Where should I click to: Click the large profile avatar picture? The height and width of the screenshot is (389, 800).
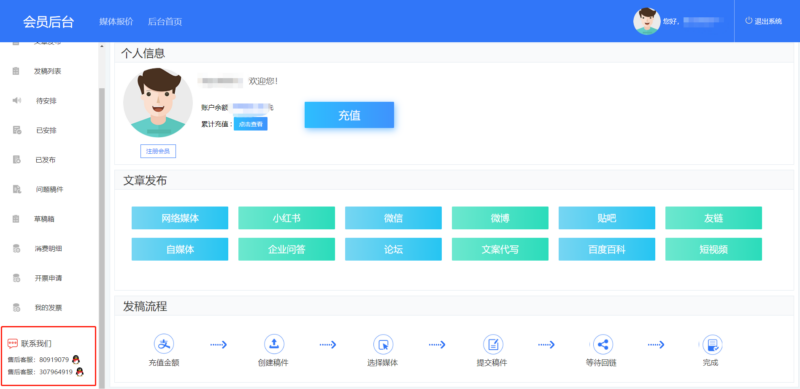pyautogui.click(x=158, y=102)
